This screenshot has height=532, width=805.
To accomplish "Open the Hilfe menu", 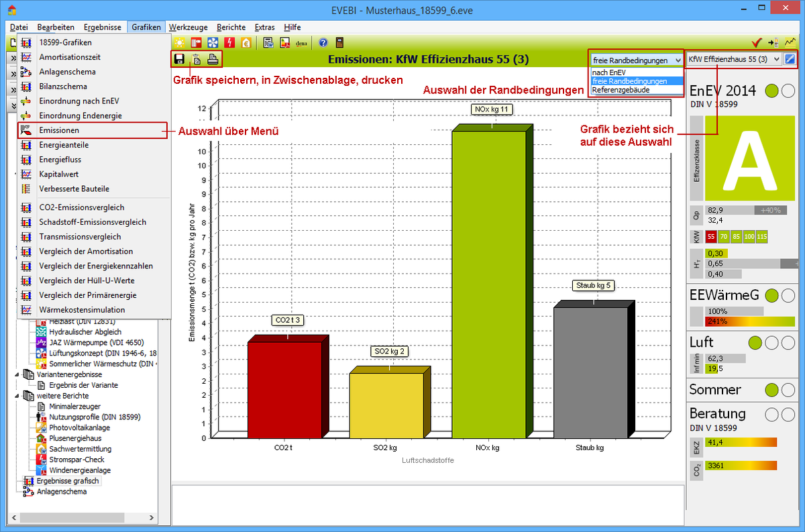I will (292, 27).
